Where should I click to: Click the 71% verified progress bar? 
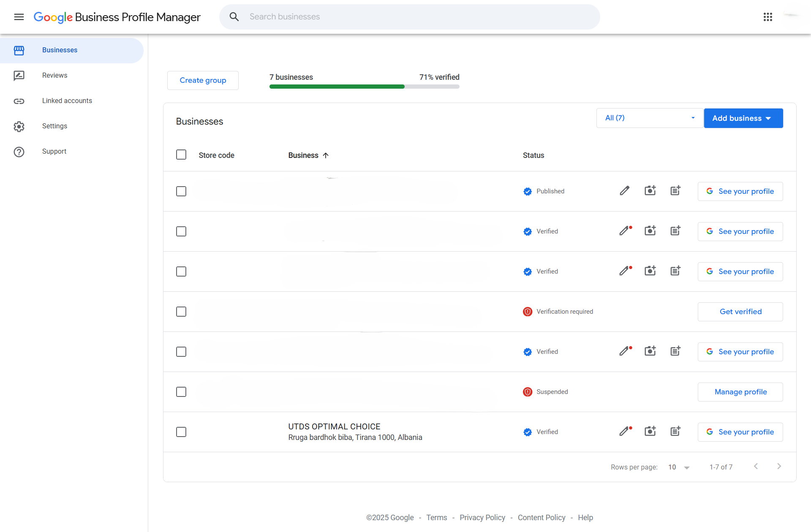tap(365, 87)
